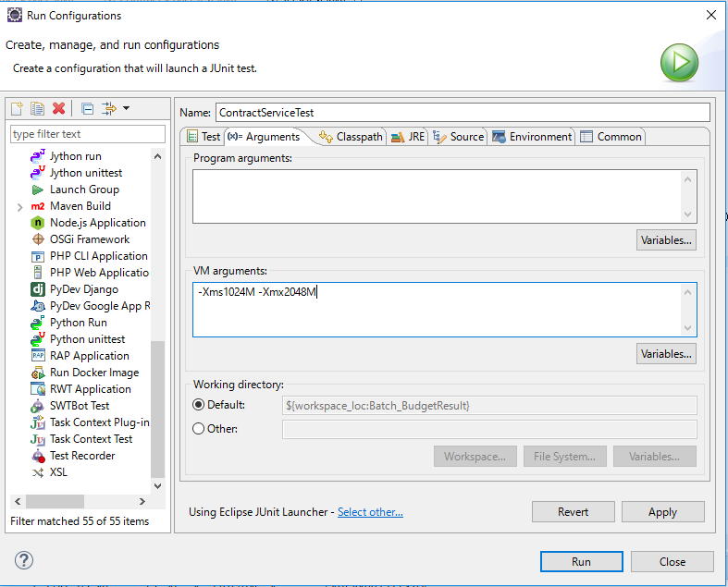The height and width of the screenshot is (587, 728).
Task: Click Variables button under VM arguments
Action: pos(666,354)
